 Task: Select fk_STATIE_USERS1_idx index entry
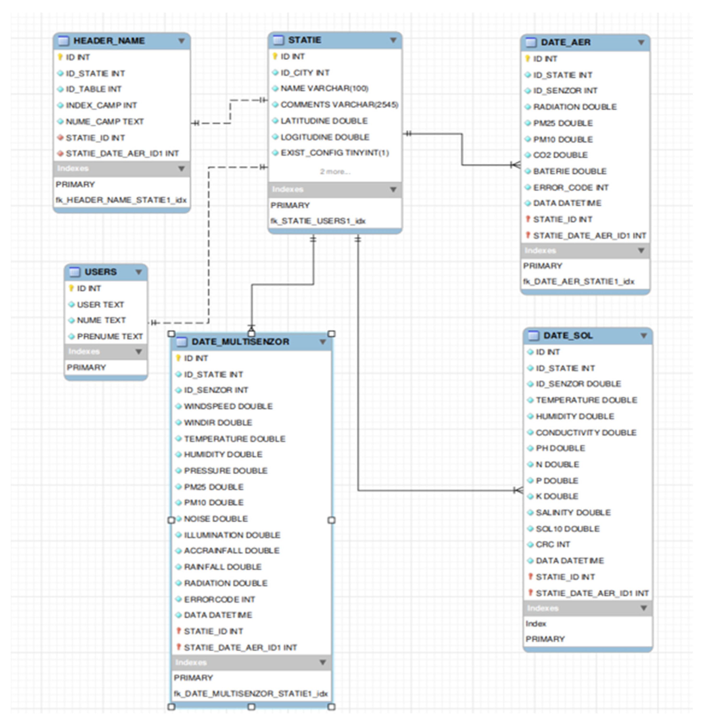tap(318, 221)
